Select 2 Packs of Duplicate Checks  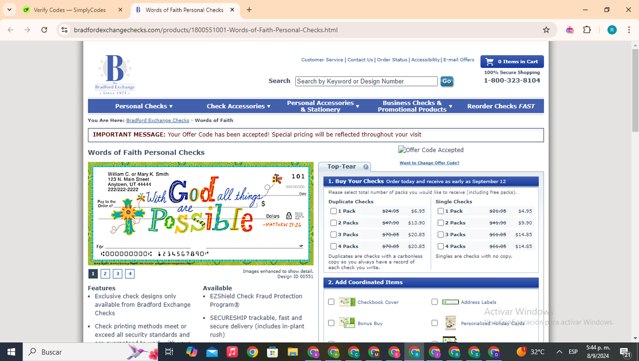(333, 223)
